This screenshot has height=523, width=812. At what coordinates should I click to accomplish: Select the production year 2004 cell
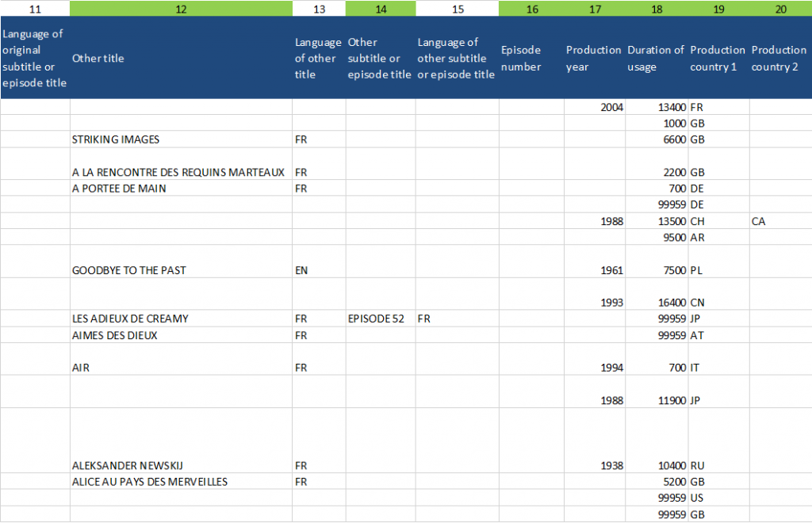click(x=611, y=107)
